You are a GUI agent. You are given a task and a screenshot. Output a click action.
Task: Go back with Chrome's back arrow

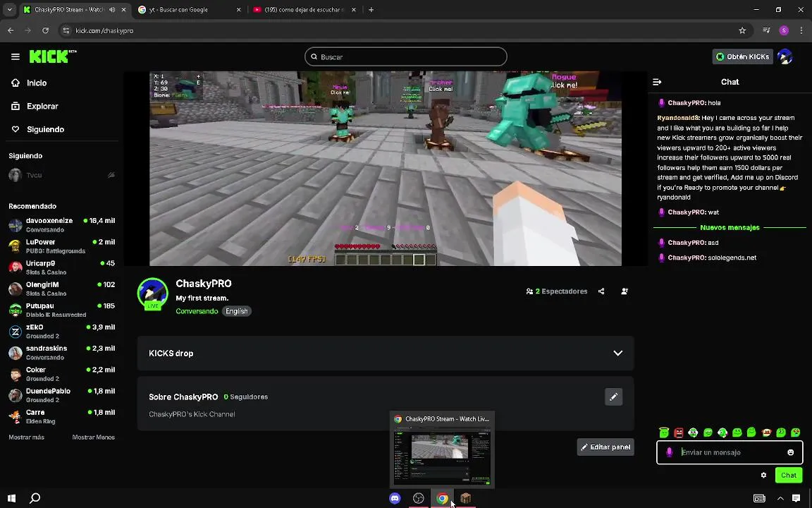click(11, 30)
